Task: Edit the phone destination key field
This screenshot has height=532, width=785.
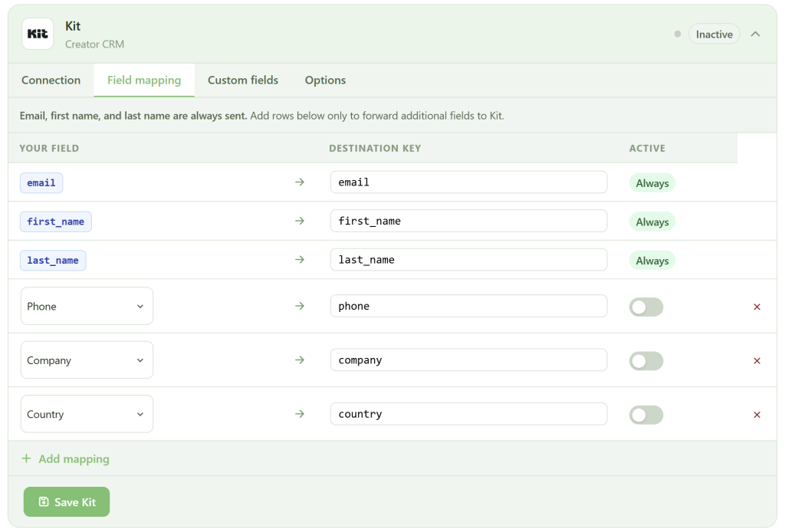Action: pyautogui.click(x=468, y=306)
